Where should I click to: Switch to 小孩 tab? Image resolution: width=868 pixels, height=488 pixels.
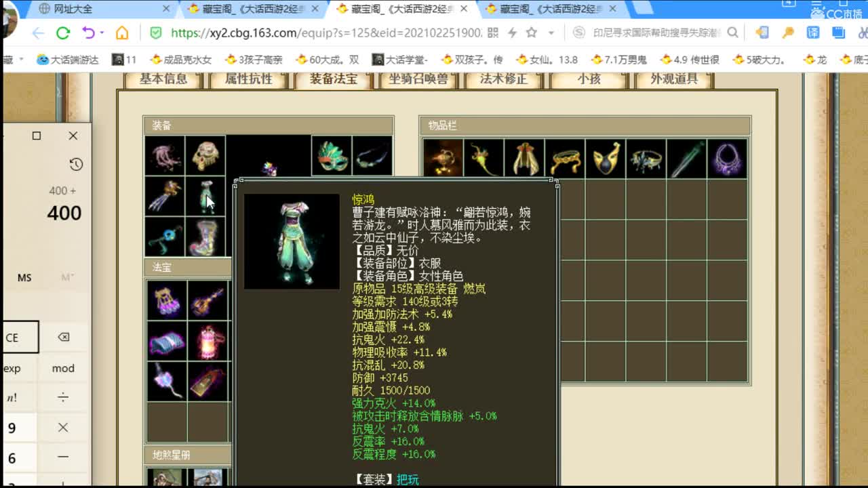coord(589,79)
